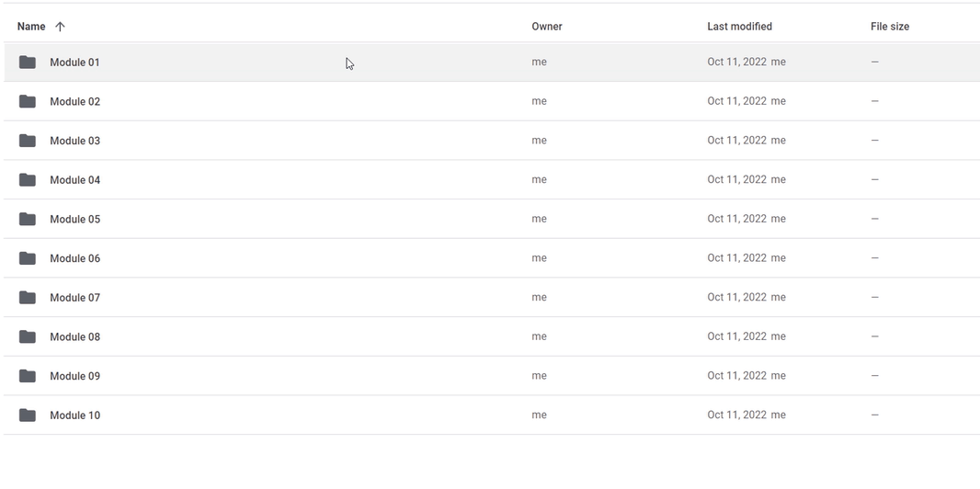The height and width of the screenshot is (489, 980).
Task: Click the owner cell of Module 05
Action: click(x=539, y=219)
